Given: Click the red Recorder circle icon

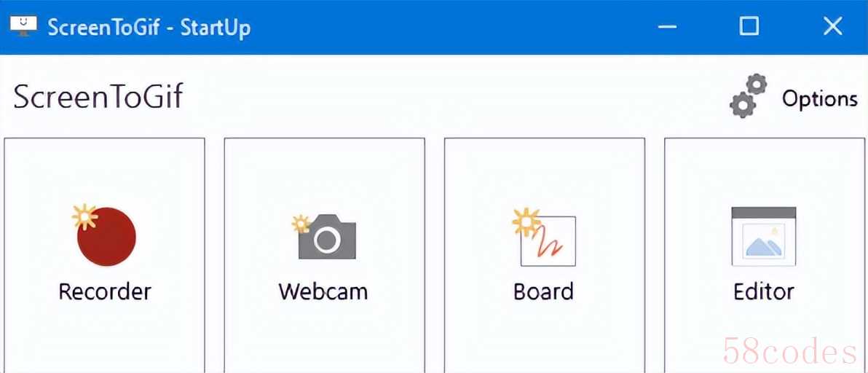Looking at the screenshot, I should 106,237.
